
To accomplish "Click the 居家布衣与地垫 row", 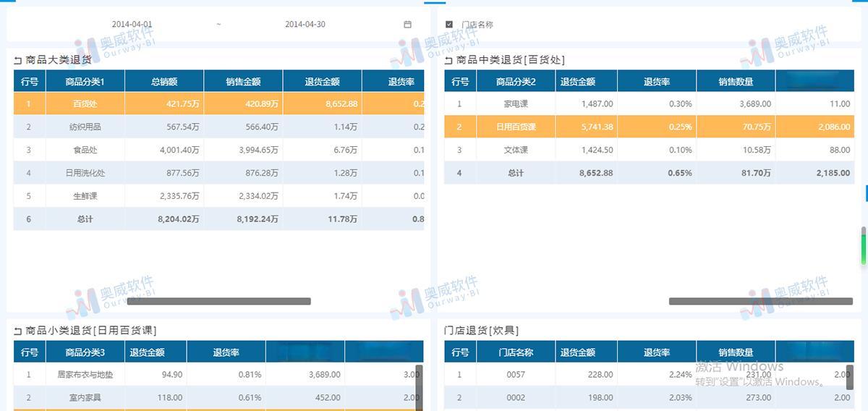I will [85, 375].
